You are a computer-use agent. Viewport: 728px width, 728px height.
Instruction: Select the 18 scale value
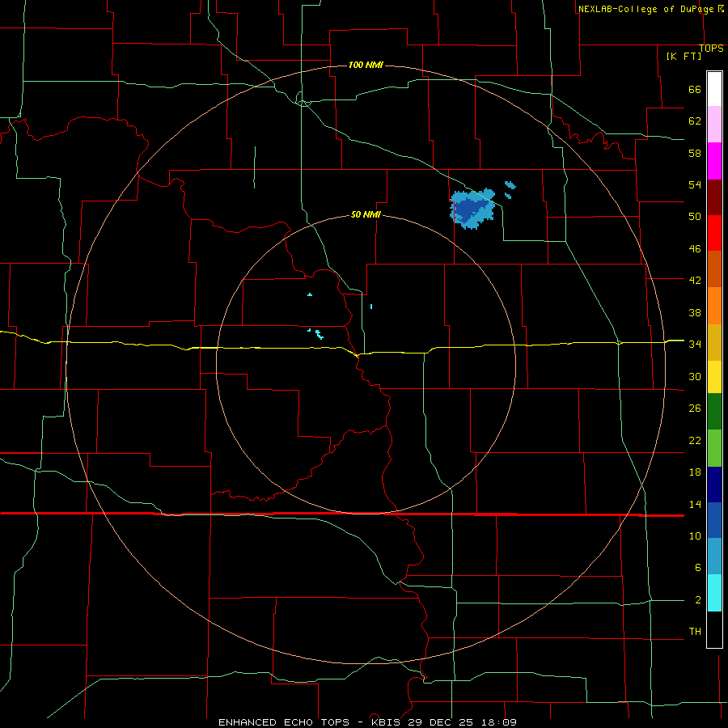[695, 472]
